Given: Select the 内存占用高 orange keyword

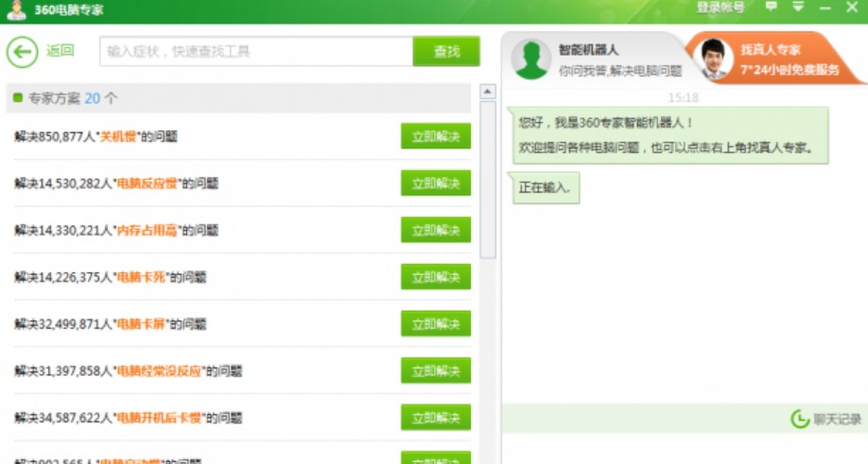Looking at the screenshot, I should click(x=148, y=230).
